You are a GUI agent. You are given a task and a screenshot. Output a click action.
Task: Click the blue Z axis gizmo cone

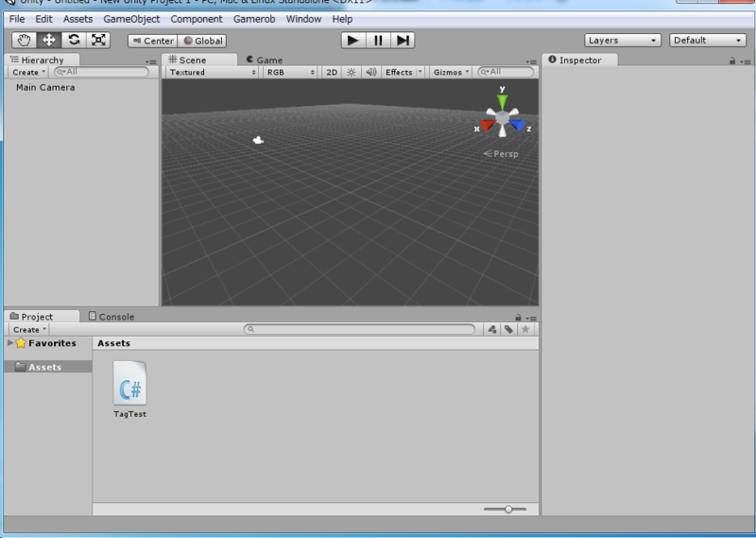coord(517,125)
